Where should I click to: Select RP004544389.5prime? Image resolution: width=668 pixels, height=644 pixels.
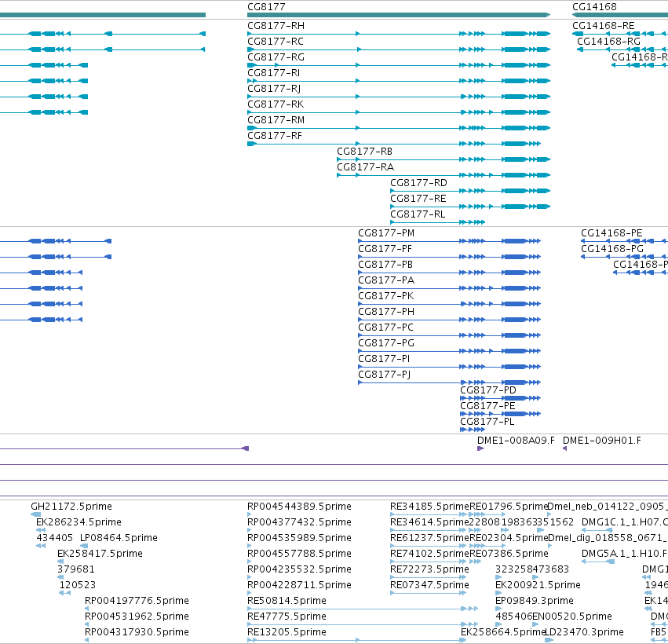[299, 507]
